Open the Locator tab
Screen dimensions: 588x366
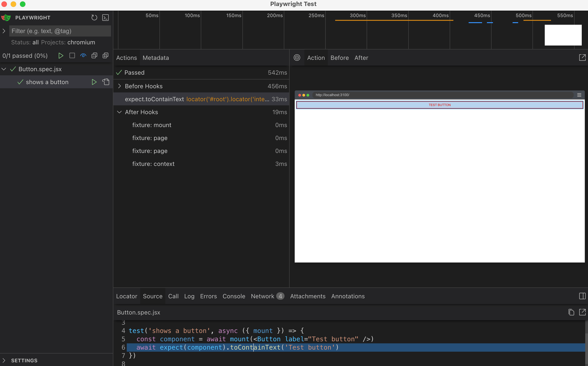point(127,296)
